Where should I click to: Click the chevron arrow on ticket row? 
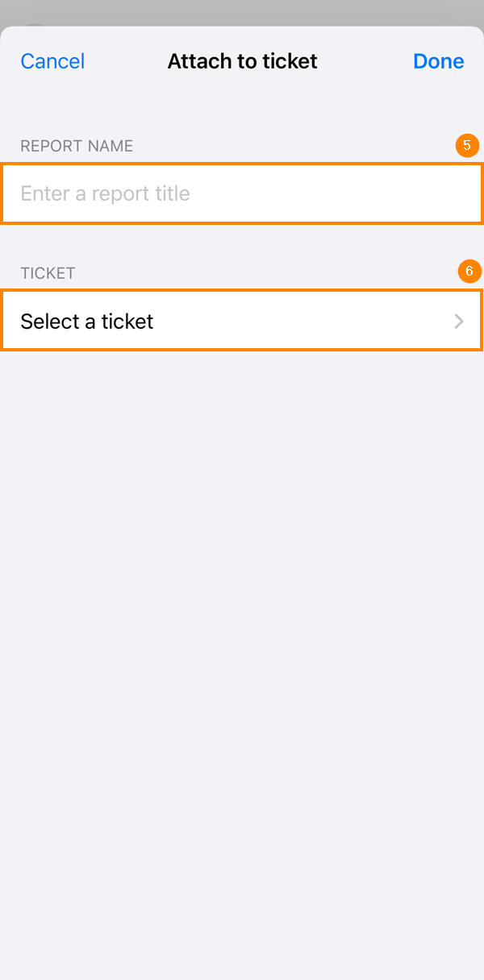(459, 322)
